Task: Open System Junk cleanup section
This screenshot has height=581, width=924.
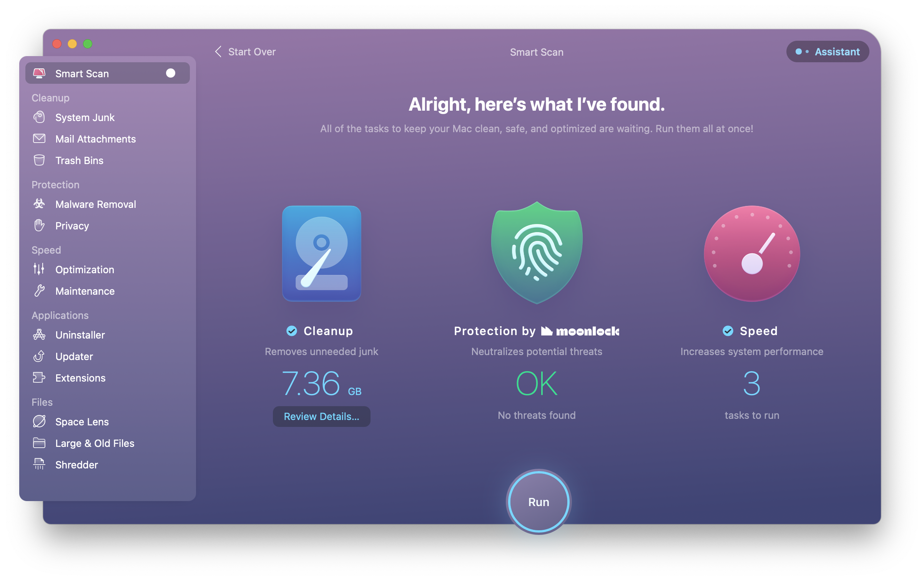Action: [84, 118]
